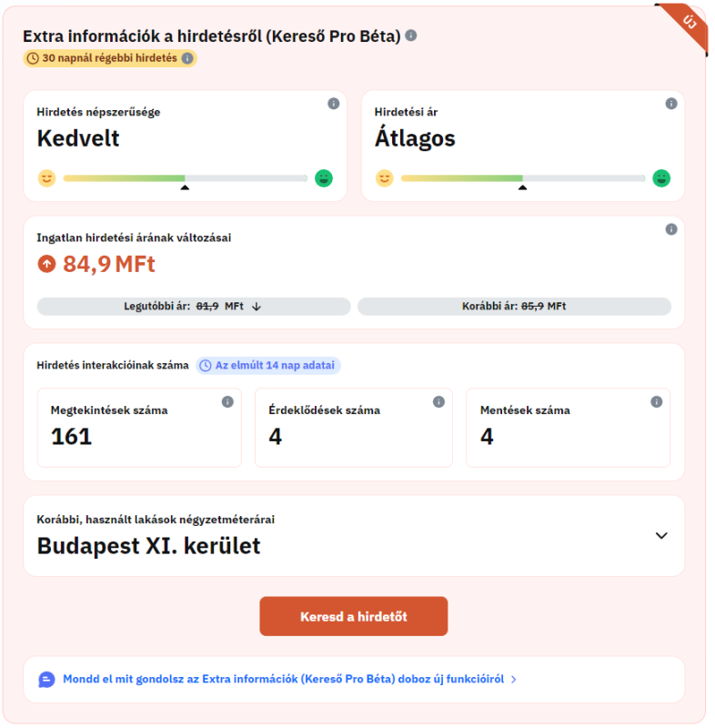Open feedback link about Extra információk box
Screen dimensions: 715x728
(283, 679)
